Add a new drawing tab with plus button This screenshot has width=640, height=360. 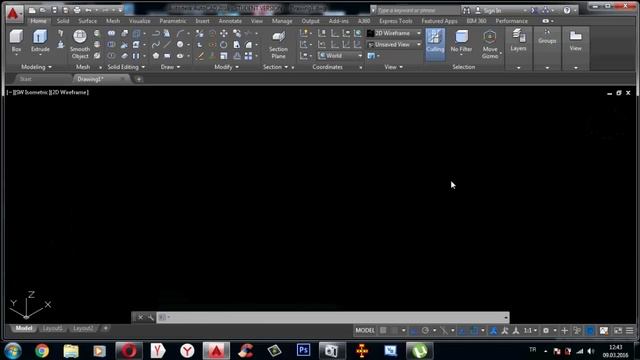pos(139,79)
